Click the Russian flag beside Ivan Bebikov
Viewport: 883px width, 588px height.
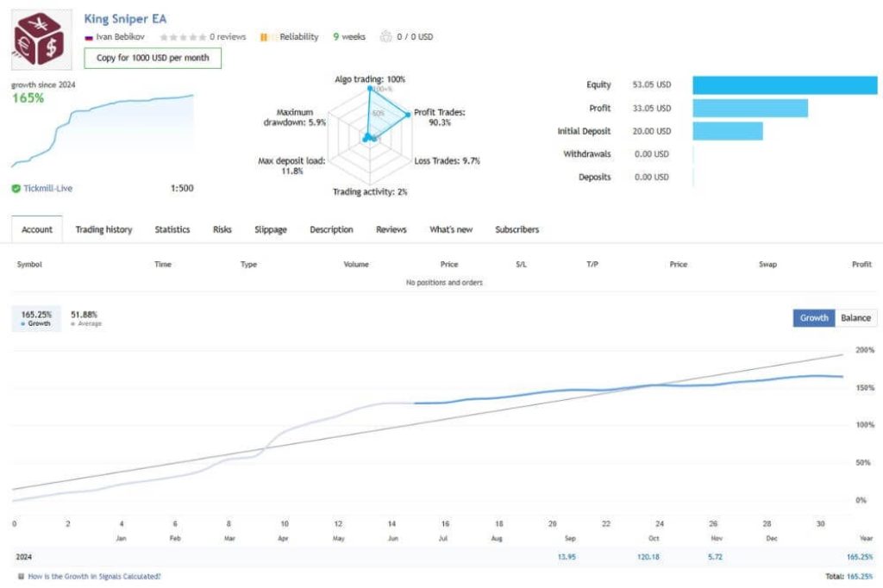(89, 37)
